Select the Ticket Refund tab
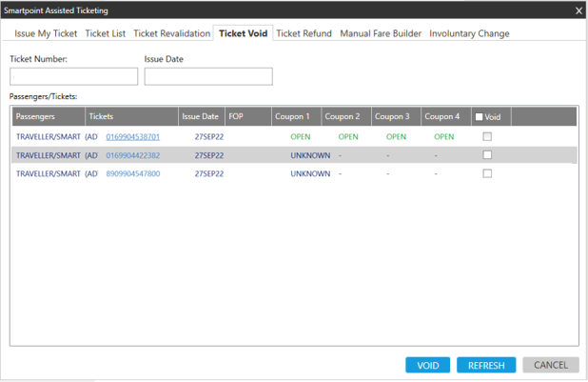The width and height of the screenshot is (588, 382). (x=304, y=33)
